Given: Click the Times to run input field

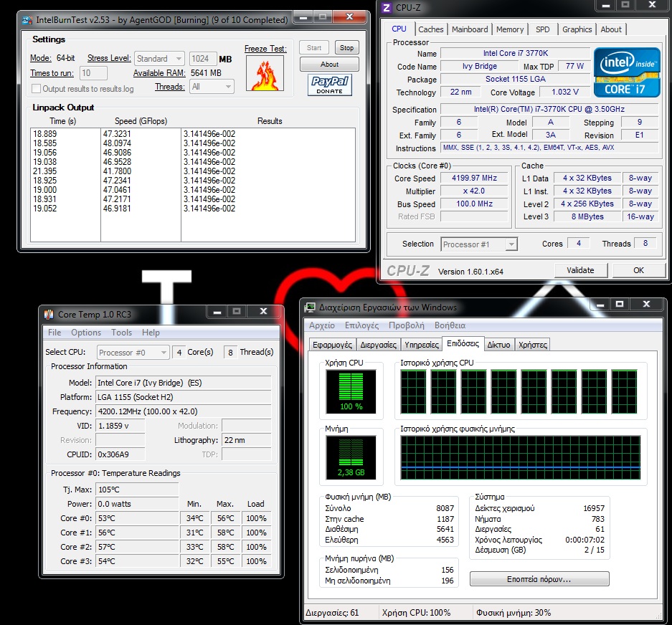Looking at the screenshot, I should coord(93,73).
